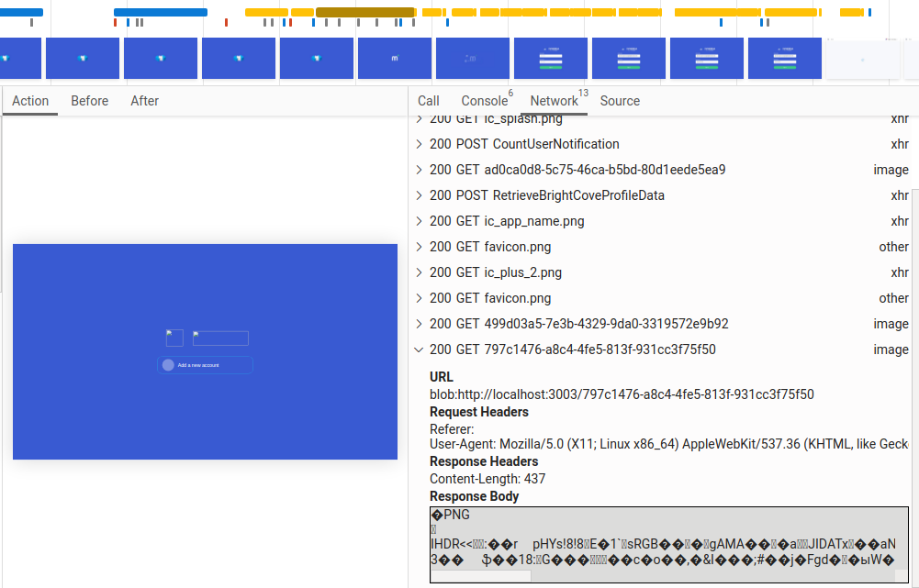Open the Console tab
Image resolution: width=919 pixels, height=588 pixels.
487,101
